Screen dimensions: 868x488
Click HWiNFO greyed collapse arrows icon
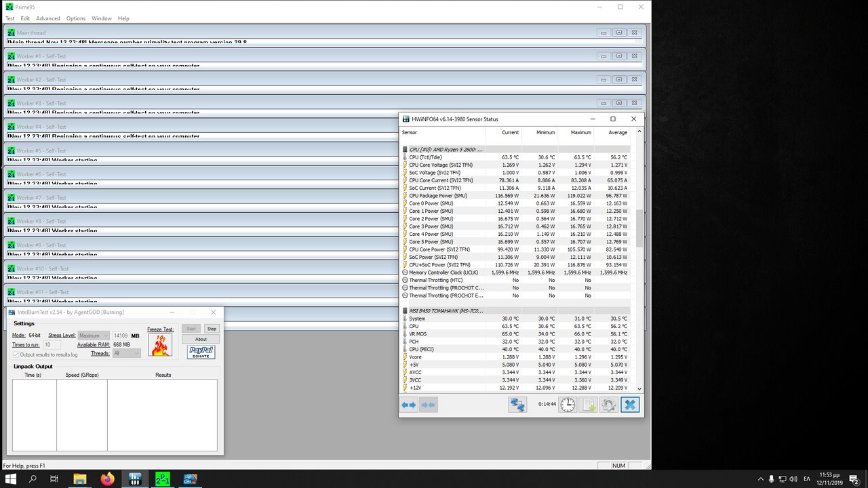(429, 405)
